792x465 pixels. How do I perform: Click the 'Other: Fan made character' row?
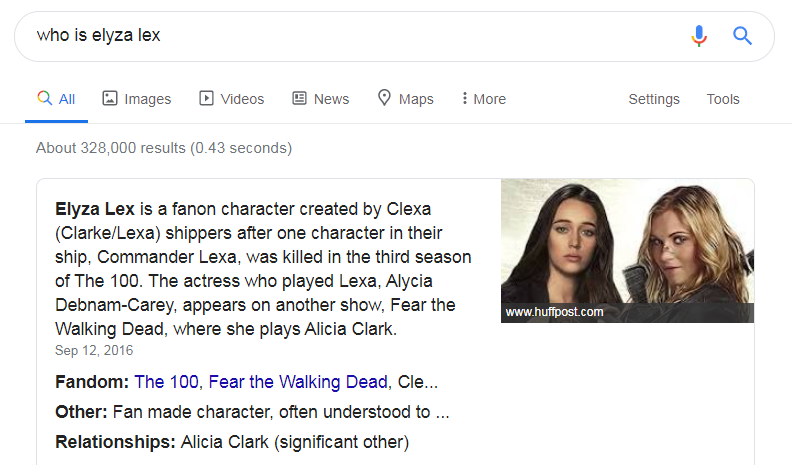pyautogui.click(x=252, y=412)
